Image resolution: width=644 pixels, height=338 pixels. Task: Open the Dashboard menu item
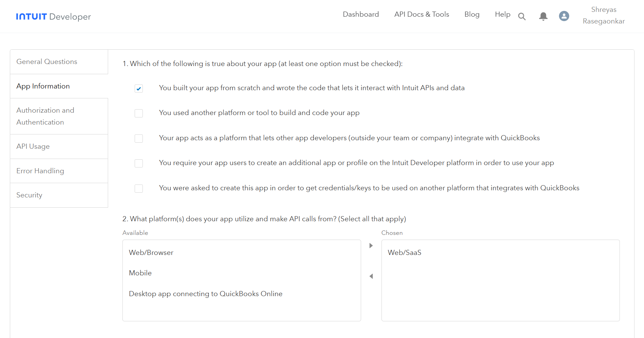pos(360,14)
